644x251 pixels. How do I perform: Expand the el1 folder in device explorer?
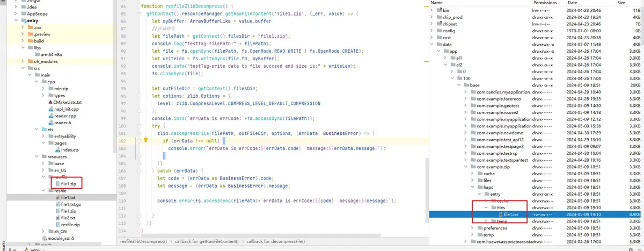coord(446,58)
